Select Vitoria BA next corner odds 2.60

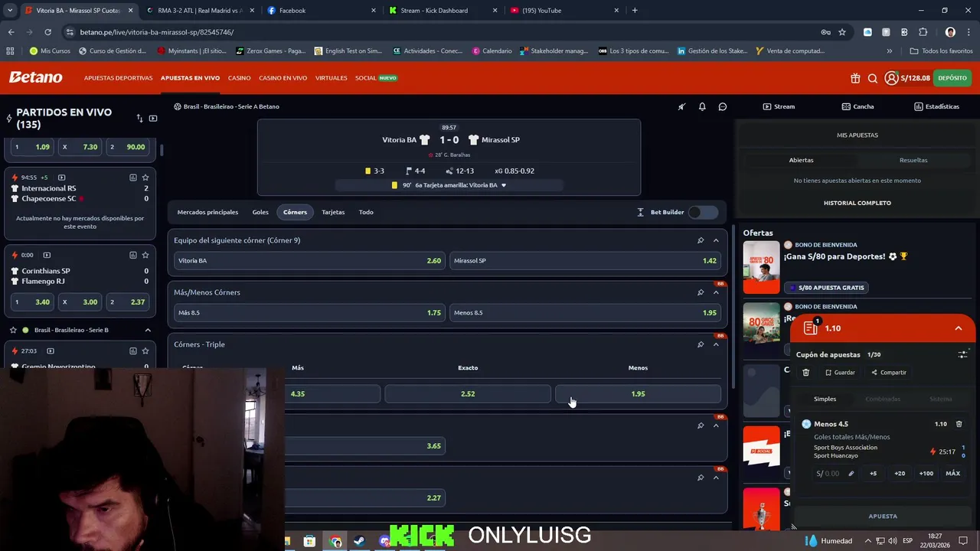pyautogui.click(x=309, y=261)
